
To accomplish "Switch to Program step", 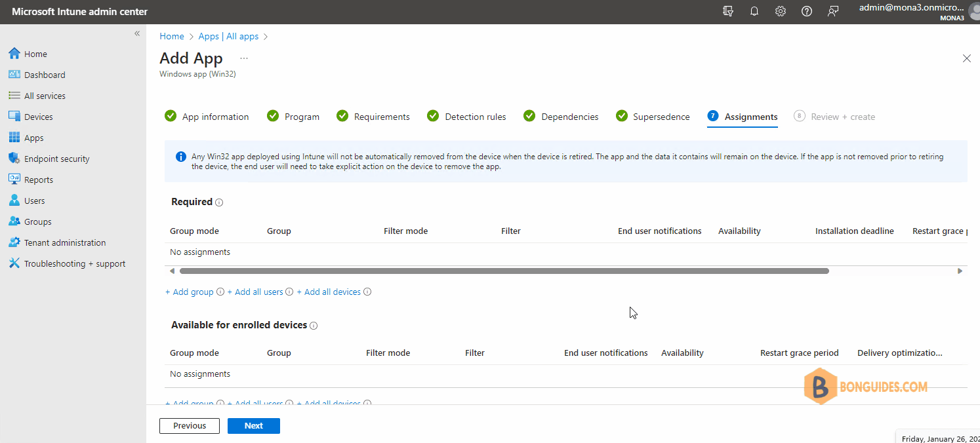I will point(293,117).
